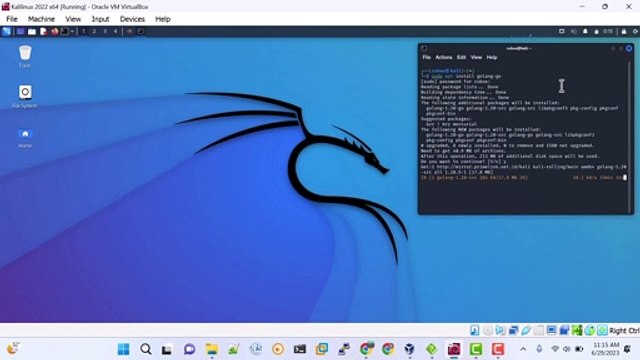Click the Kali panel clock 0:15

[x=608, y=31]
